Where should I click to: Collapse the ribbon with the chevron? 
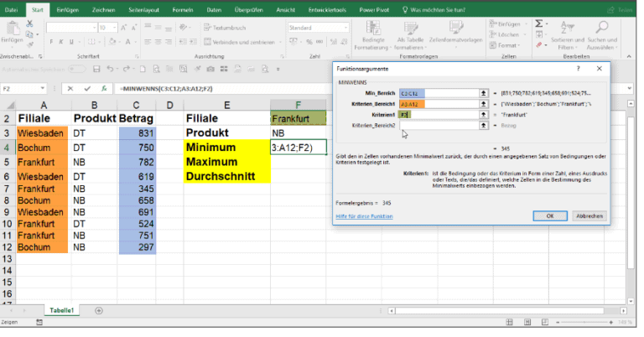pos(629,56)
